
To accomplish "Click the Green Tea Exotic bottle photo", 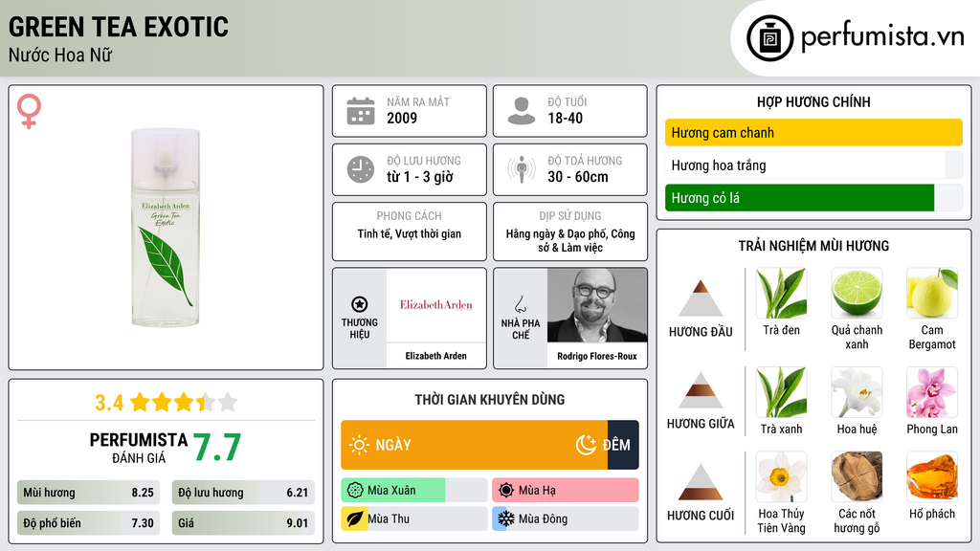I will pos(166,228).
